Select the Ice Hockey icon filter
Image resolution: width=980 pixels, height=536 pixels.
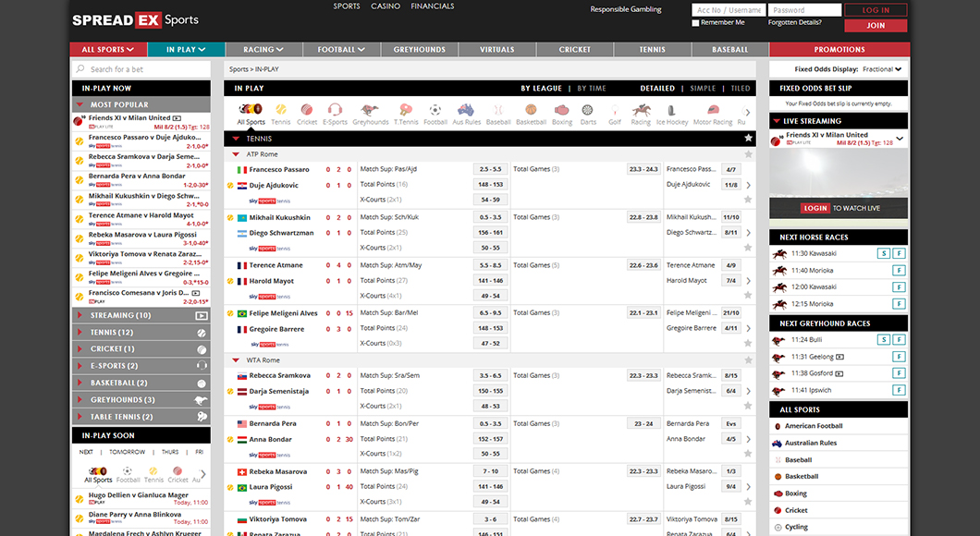point(672,114)
